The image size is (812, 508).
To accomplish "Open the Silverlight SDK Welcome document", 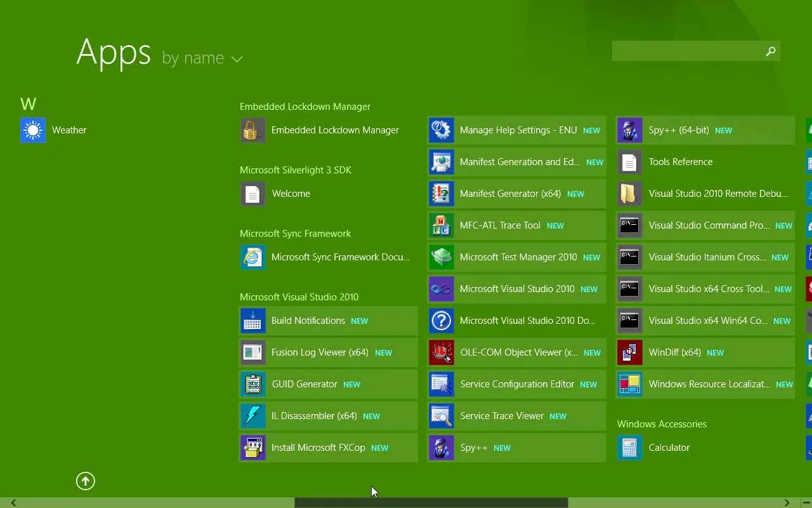I will coord(328,194).
